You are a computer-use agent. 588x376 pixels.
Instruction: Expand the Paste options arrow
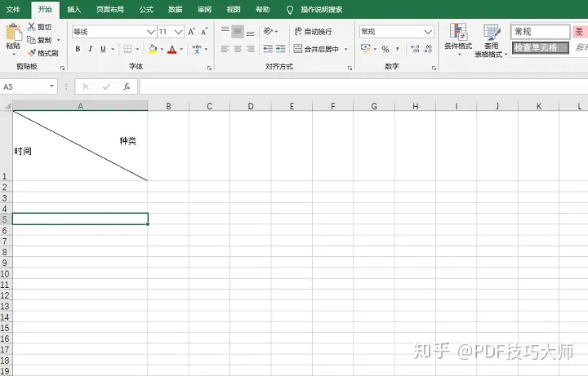coord(14,55)
